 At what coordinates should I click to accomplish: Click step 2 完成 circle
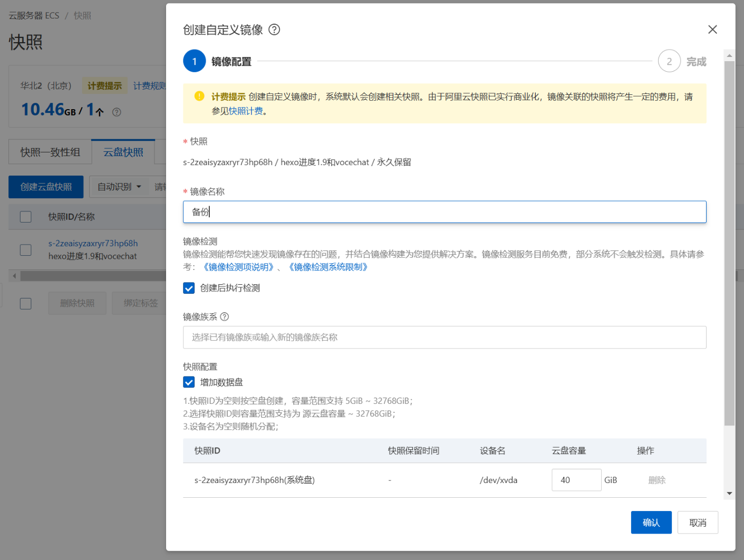pyautogui.click(x=669, y=61)
